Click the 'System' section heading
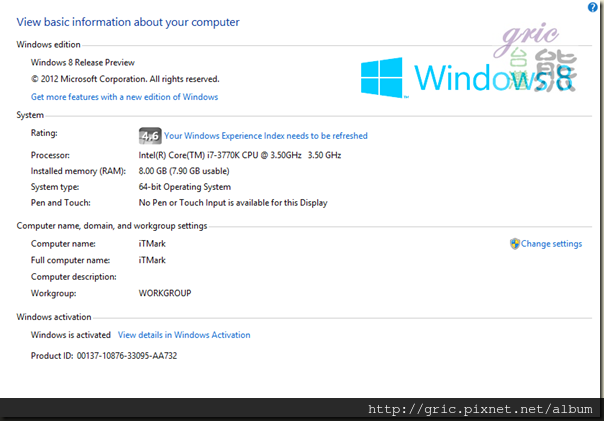Image resolution: width=604 pixels, height=421 pixels. [x=30, y=115]
